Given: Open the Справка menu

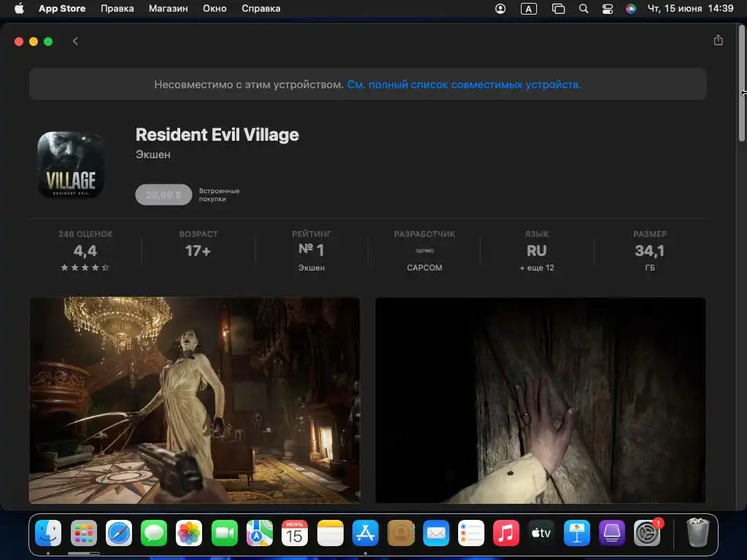Looking at the screenshot, I should [x=260, y=9].
